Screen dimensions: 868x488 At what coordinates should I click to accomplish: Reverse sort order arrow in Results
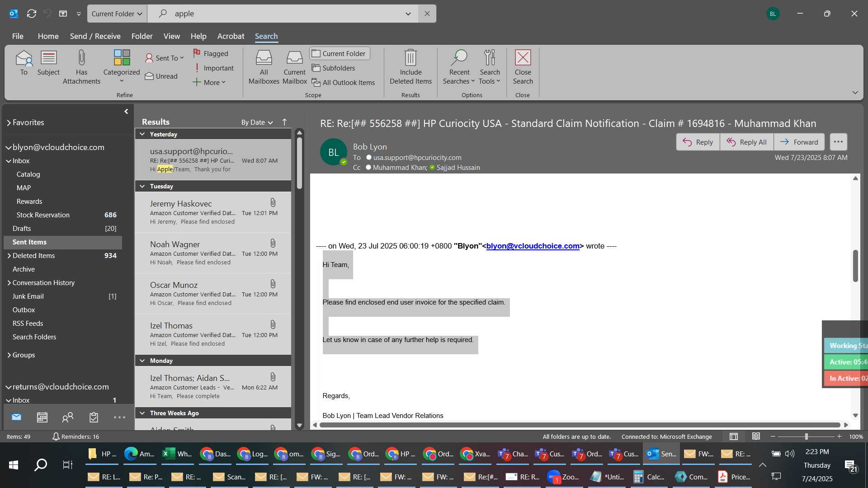click(x=284, y=122)
